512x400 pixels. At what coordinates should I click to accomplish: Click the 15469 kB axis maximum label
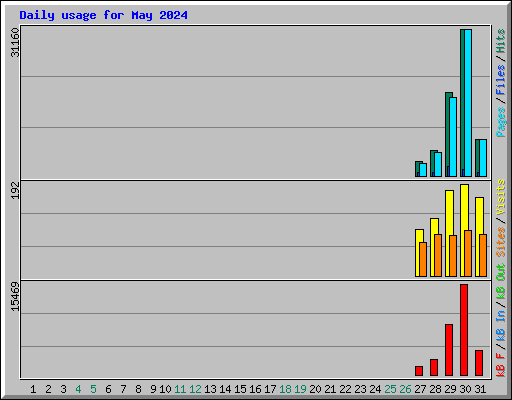tap(15, 297)
